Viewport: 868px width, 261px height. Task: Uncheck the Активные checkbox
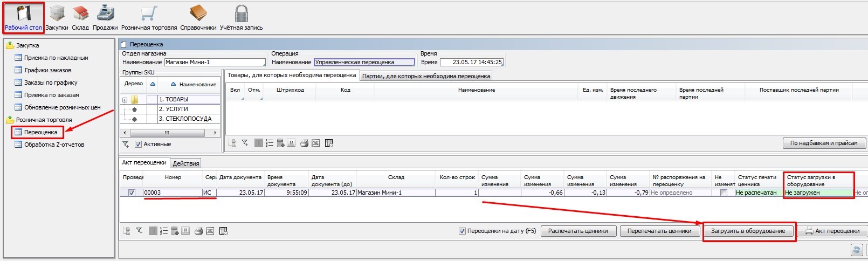pos(138,144)
